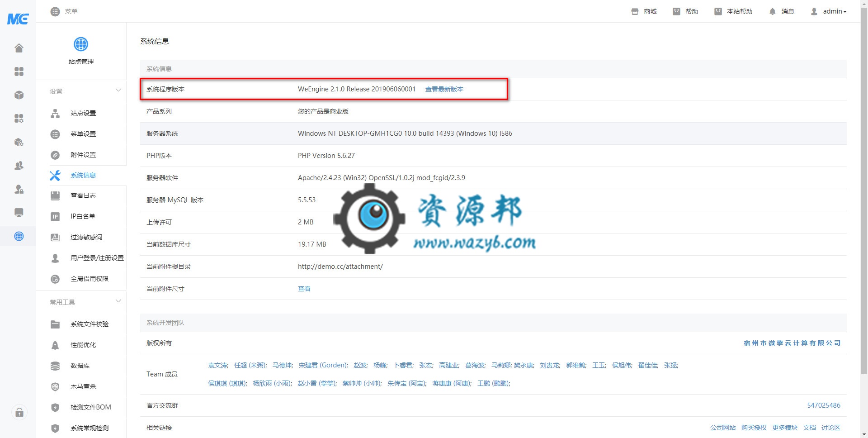
Task: Click the user with lock rail icon
Action: pos(19,189)
